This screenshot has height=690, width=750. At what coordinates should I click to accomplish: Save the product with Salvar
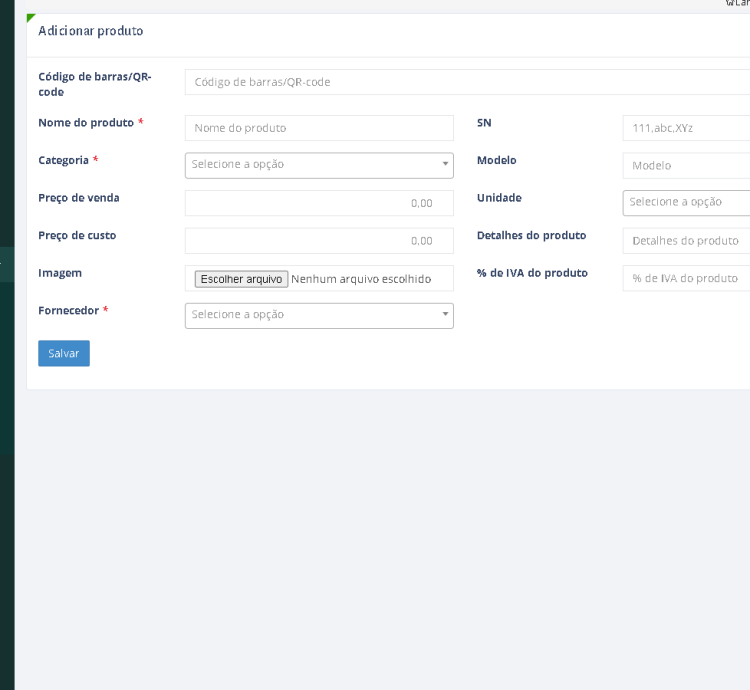64,353
